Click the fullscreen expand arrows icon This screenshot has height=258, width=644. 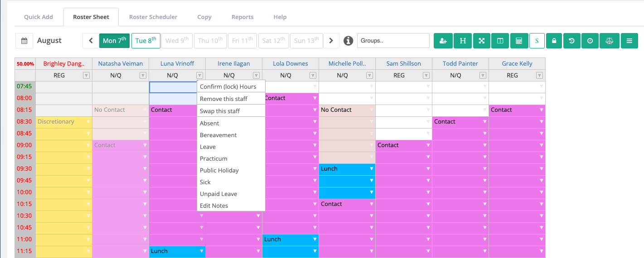[482, 41]
